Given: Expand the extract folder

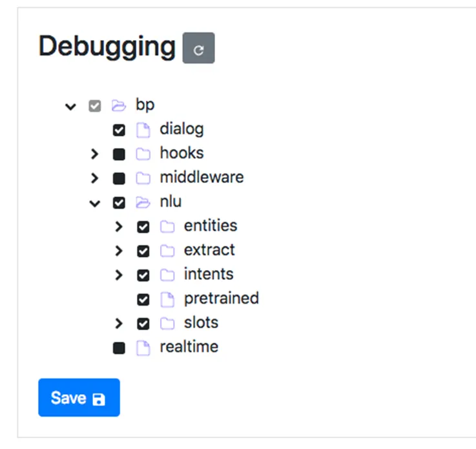Looking at the screenshot, I should (119, 251).
